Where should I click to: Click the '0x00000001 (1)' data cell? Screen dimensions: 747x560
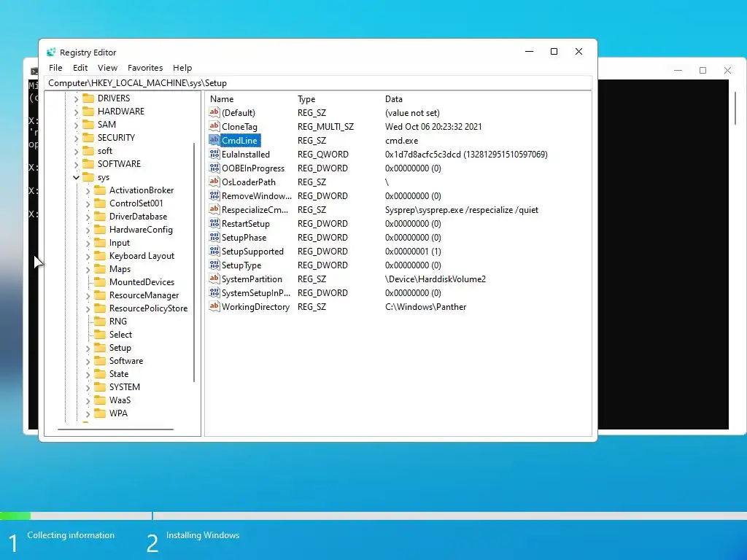[x=413, y=252]
